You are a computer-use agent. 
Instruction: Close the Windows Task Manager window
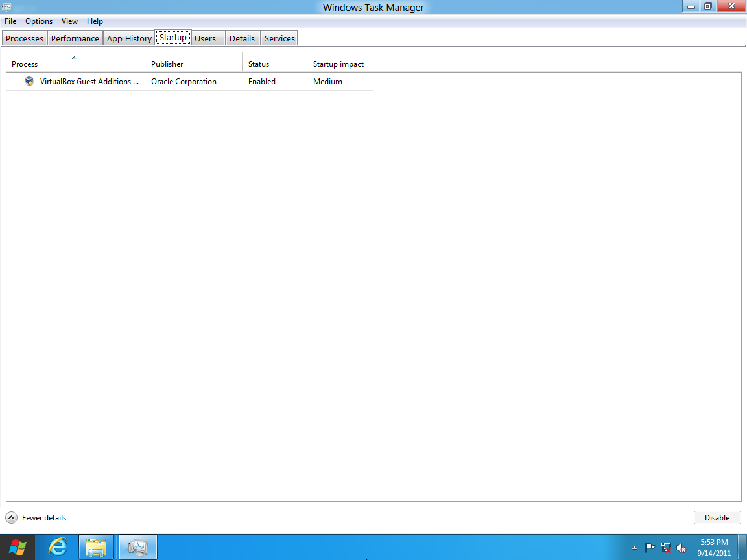[x=731, y=6]
